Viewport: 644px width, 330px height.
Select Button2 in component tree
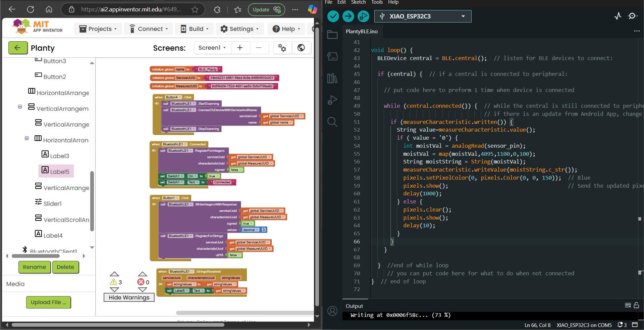click(51, 76)
